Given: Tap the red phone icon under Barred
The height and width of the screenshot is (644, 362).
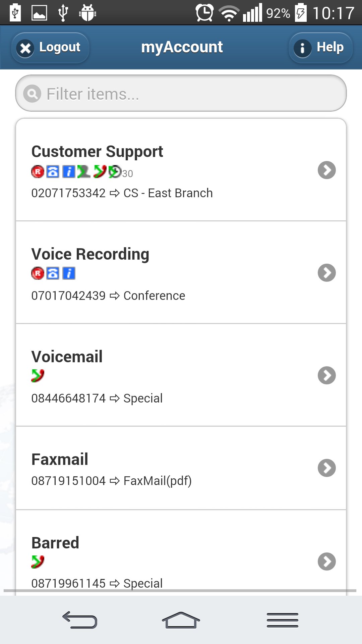Looking at the screenshot, I should pyautogui.click(x=38, y=561).
